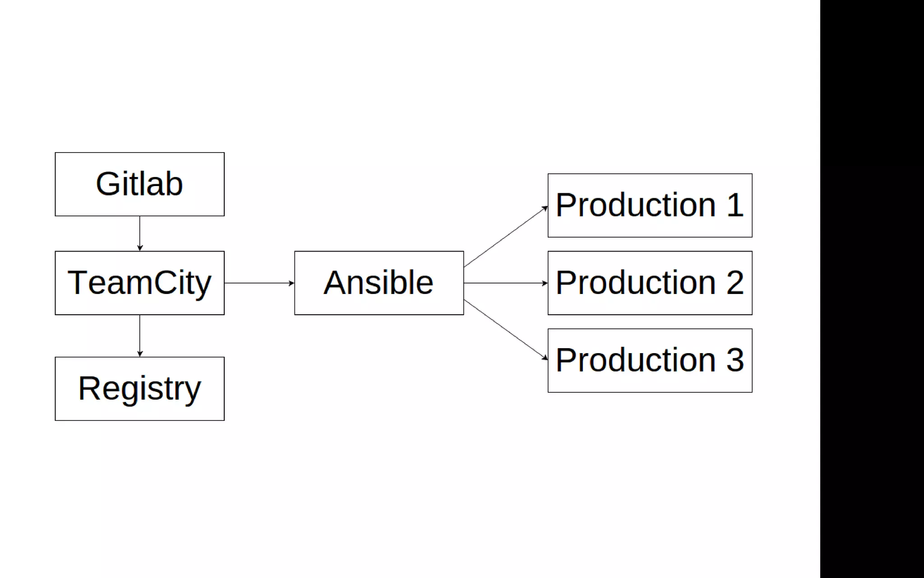
Task: Click arrow from Ansible to Production 1
Action: pyautogui.click(x=506, y=237)
